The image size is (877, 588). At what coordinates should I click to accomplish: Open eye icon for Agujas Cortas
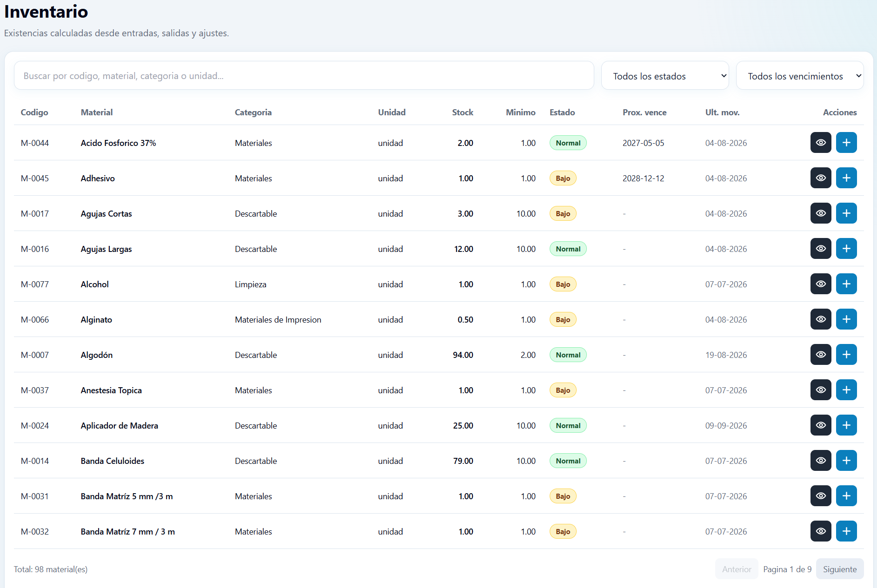point(821,213)
